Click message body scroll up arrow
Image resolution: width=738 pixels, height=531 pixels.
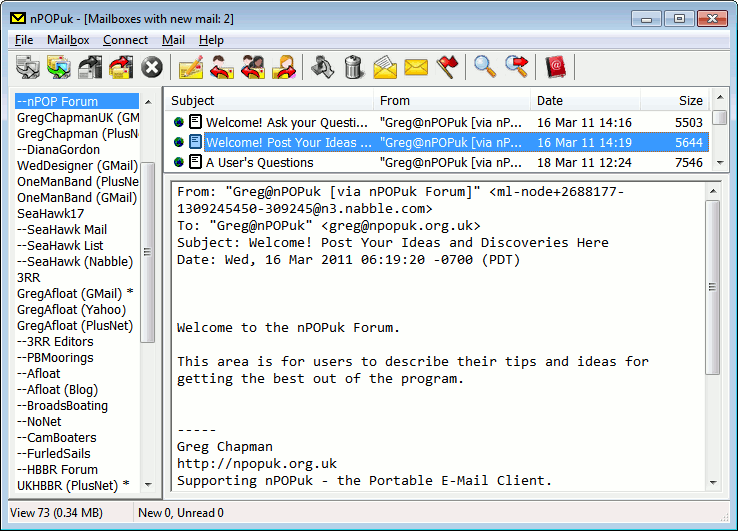[713, 191]
